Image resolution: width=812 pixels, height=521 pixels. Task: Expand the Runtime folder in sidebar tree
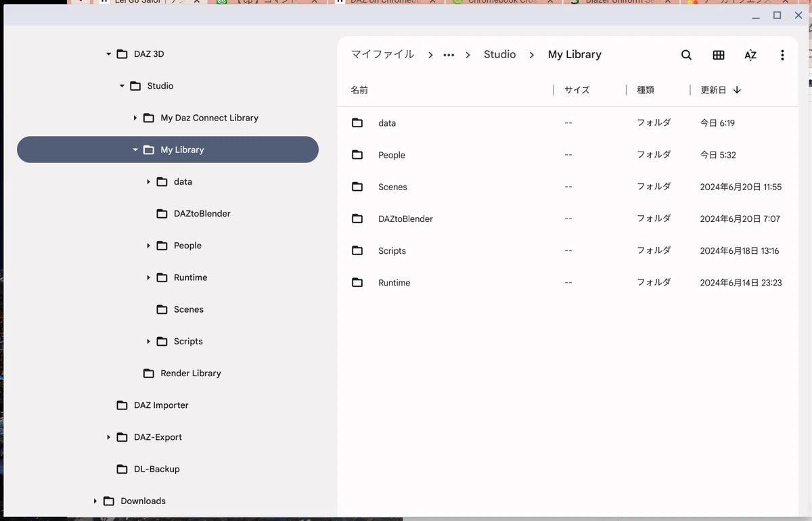[148, 277]
